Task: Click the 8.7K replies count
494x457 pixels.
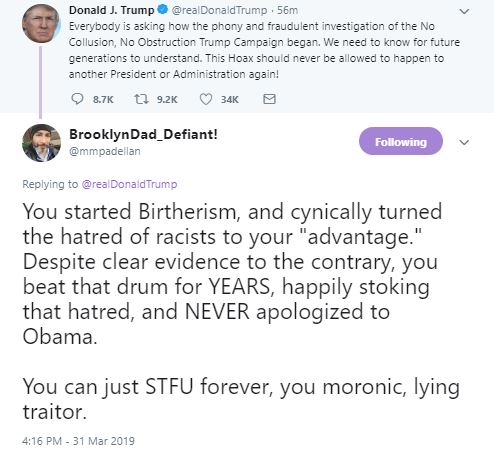Action: (103, 99)
